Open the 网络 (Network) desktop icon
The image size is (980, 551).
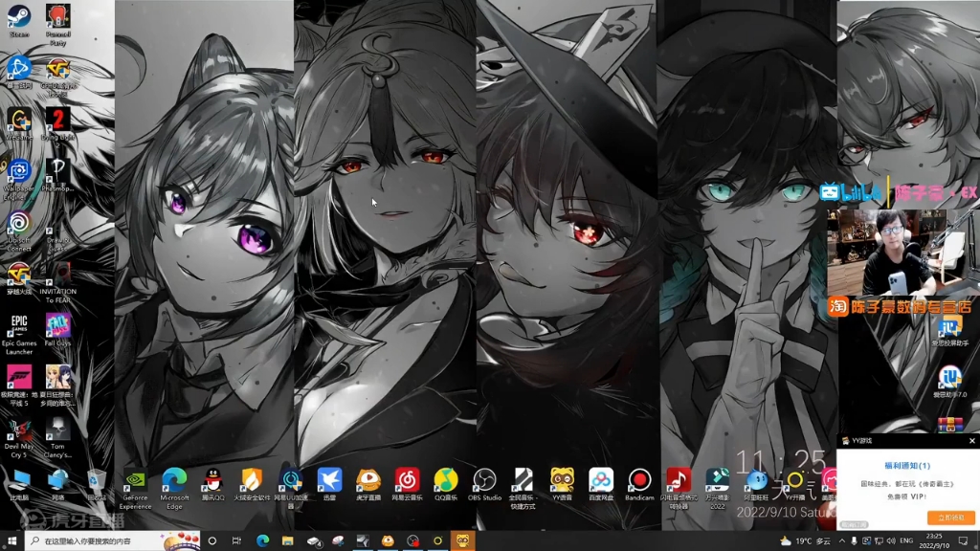click(57, 485)
